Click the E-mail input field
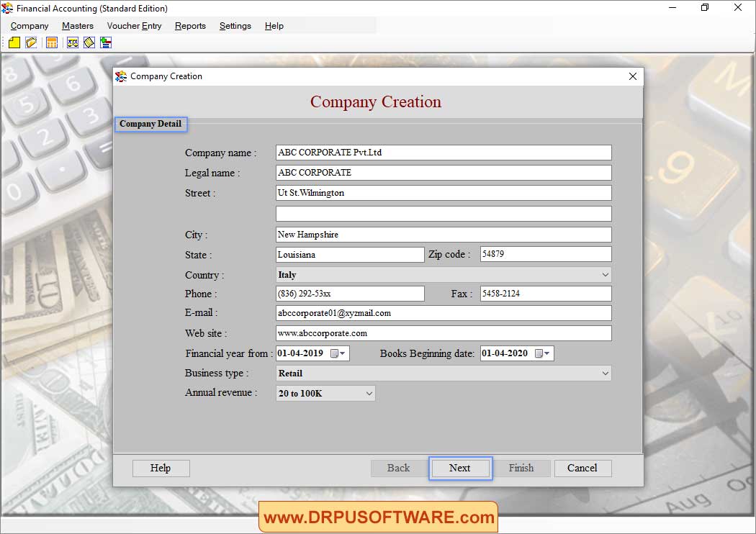This screenshot has width=756, height=534. point(444,313)
